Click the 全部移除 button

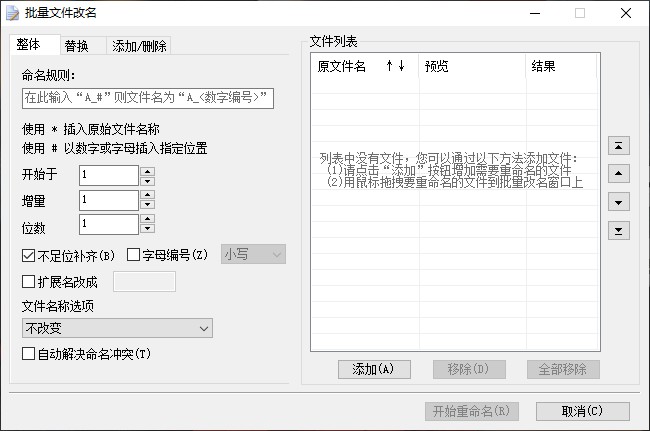click(563, 369)
